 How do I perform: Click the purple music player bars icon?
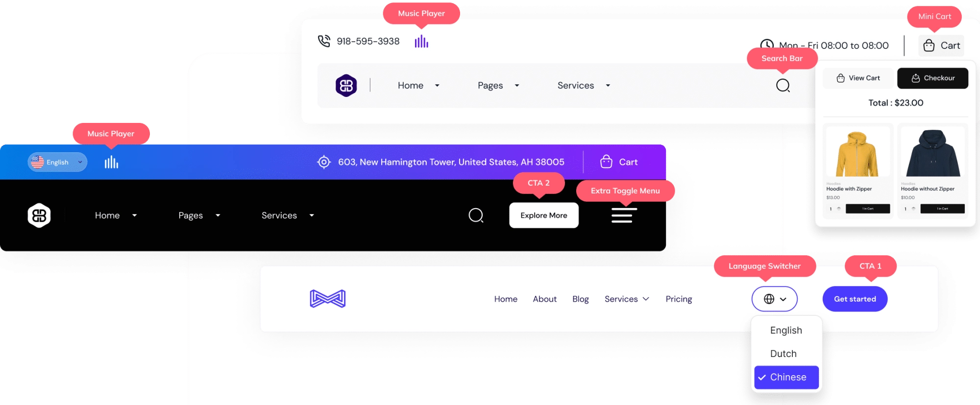(421, 42)
